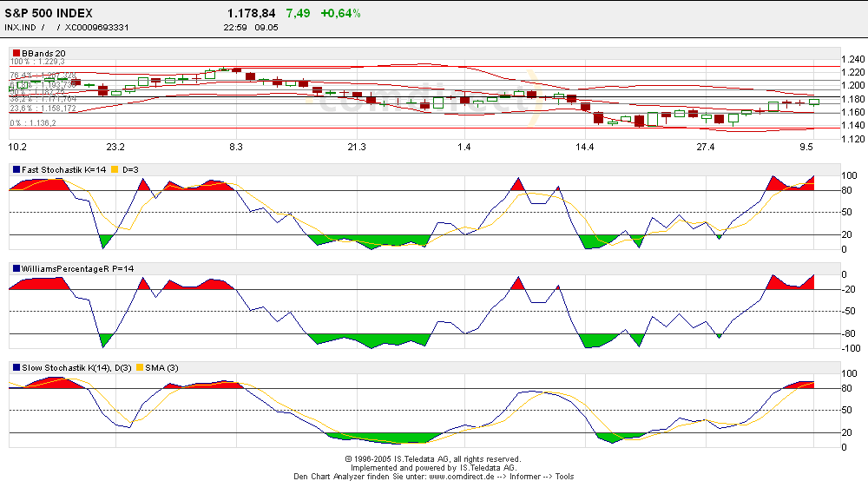Click the 8.3 date label on axis

[235, 148]
